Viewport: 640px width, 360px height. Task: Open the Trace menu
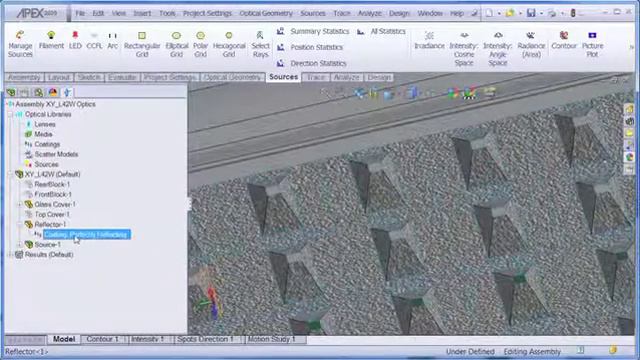[x=342, y=13]
